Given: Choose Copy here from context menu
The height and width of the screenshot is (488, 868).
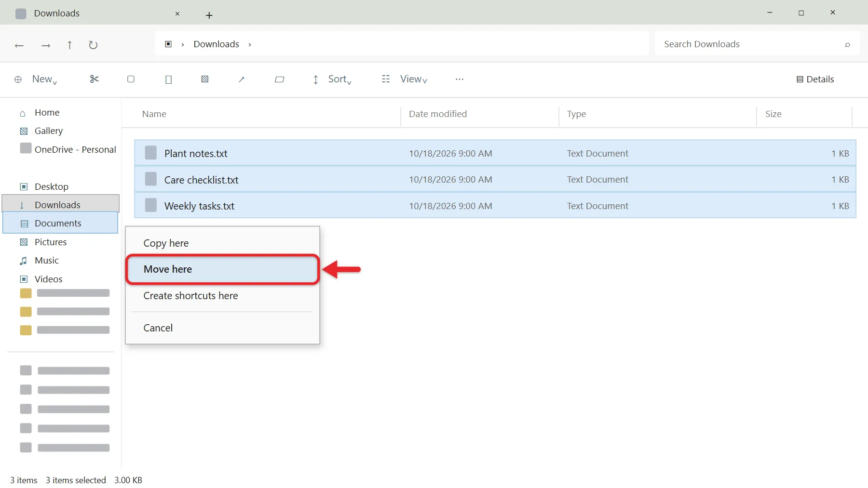Looking at the screenshot, I should [223, 243].
